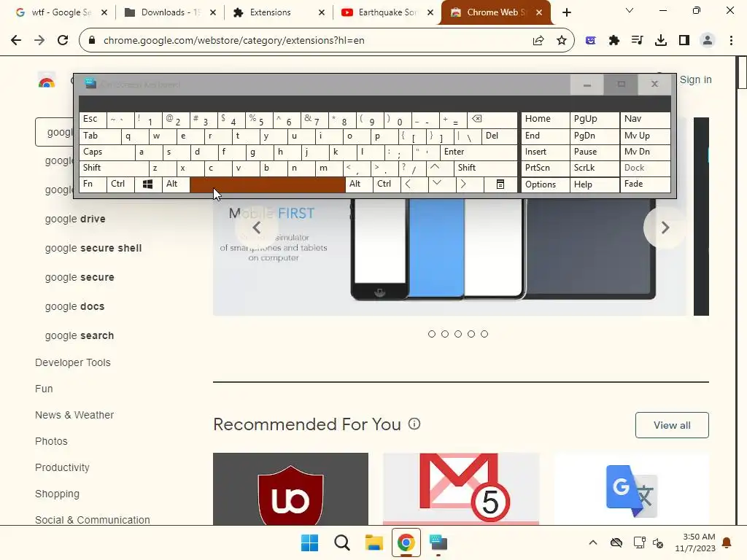Viewport: 747px width, 560px height.
Task: Toggle Caps on the on-screen keyboard
Action: point(107,152)
